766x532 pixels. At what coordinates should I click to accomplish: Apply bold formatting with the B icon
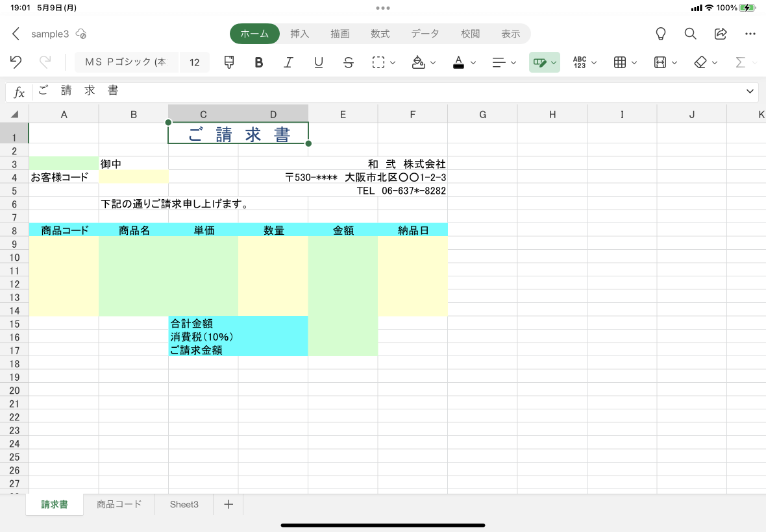click(x=258, y=62)
